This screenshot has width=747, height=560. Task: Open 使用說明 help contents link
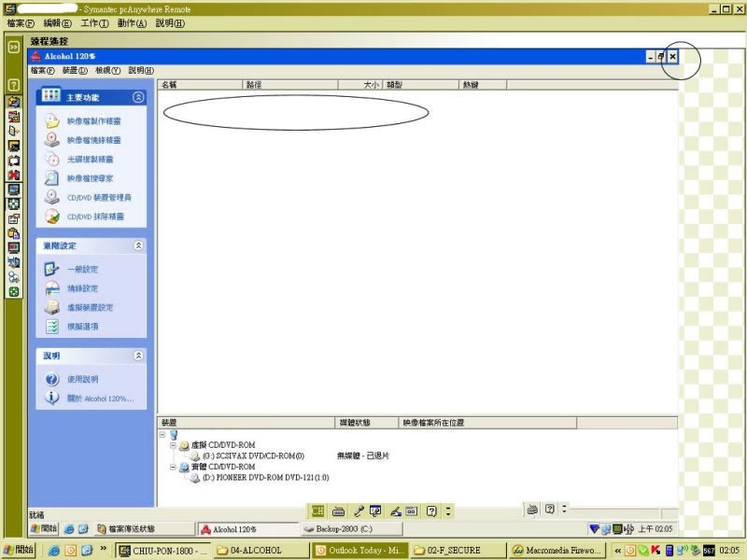[82, 379]
